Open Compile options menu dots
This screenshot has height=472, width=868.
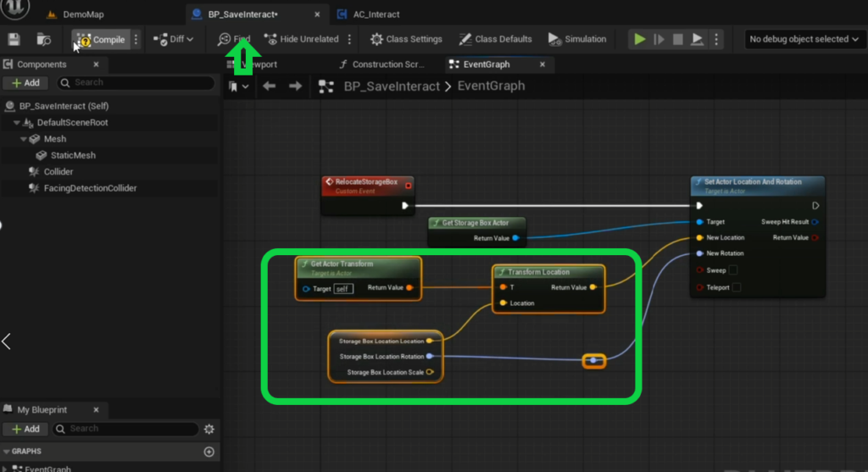(x=136, y=39)
